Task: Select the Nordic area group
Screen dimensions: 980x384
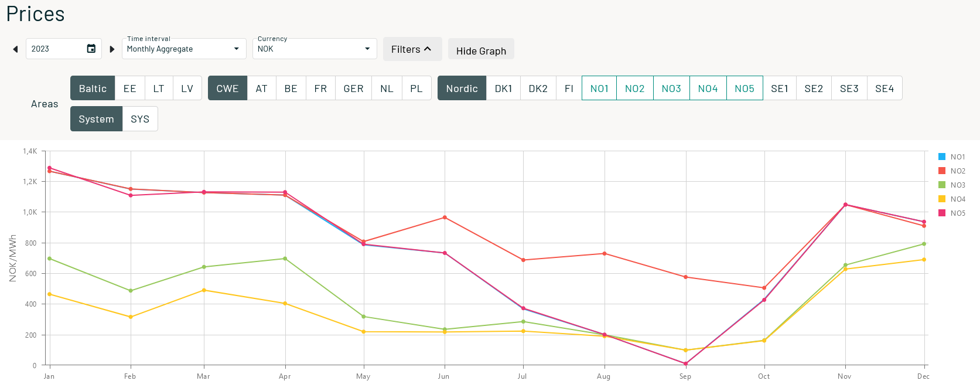Action: click(462, 89)
